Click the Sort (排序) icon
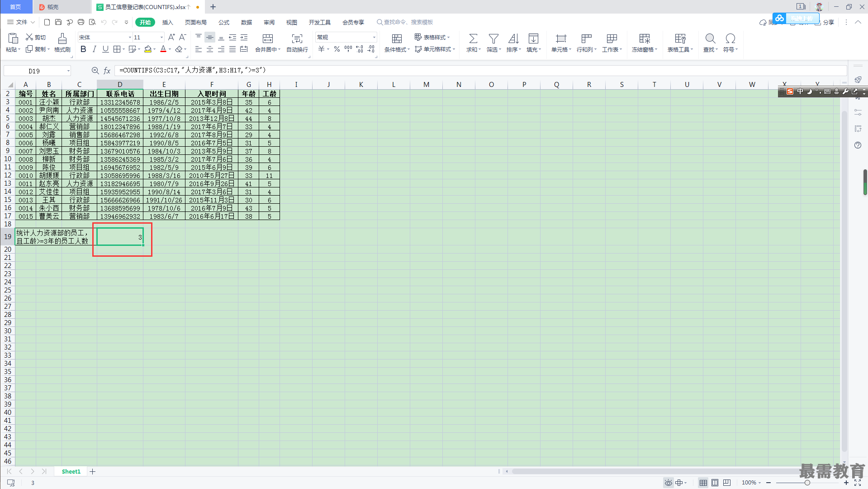This screenshot has width=868, height=489. pos(513,38)
